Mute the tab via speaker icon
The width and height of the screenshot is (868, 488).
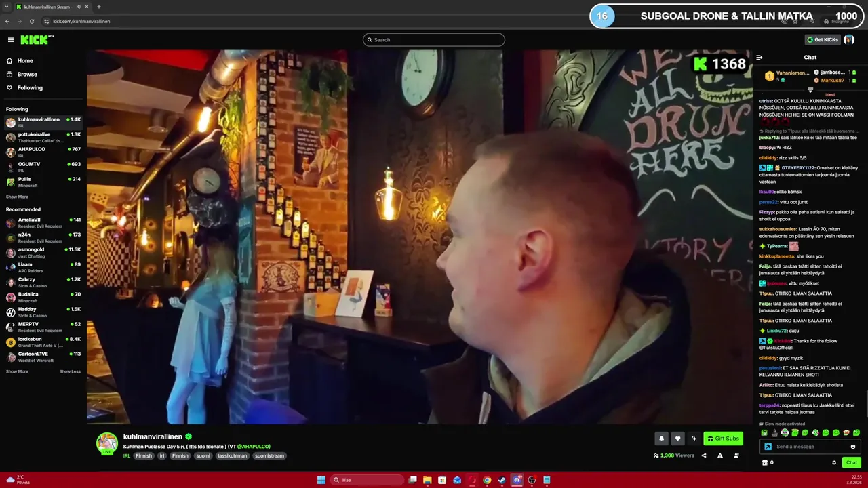point(79,7)
